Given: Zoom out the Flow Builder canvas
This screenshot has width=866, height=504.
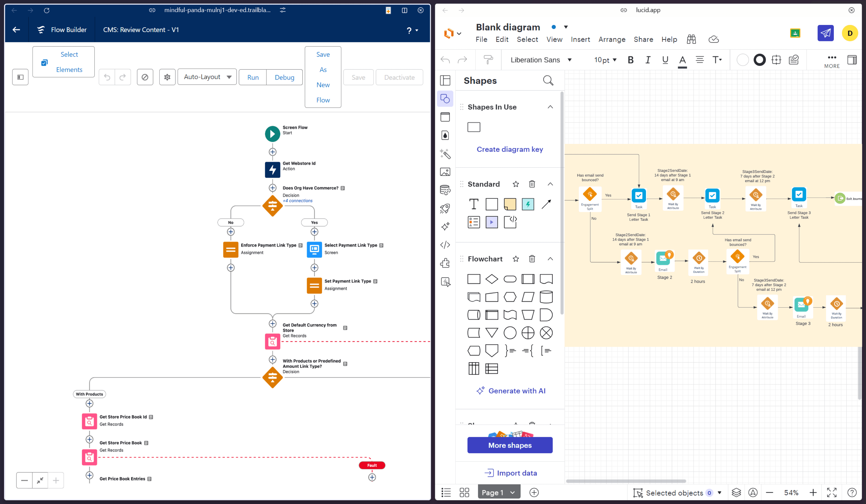Looking at the screenshot, I should click(24, 480).
